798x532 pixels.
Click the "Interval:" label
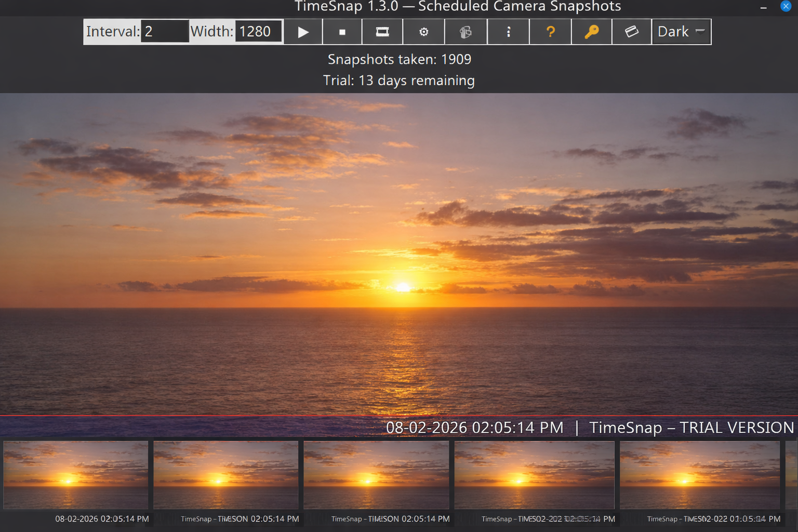tap(113, 32)
